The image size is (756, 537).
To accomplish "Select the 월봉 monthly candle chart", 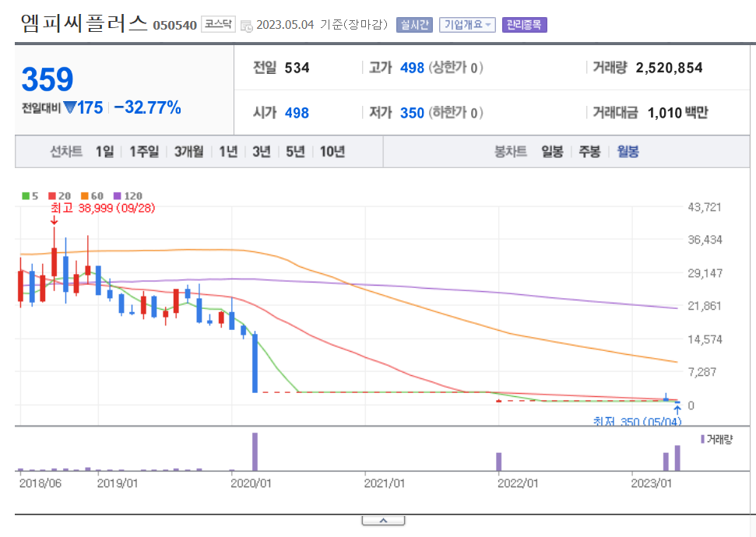I will coord(628,152).
